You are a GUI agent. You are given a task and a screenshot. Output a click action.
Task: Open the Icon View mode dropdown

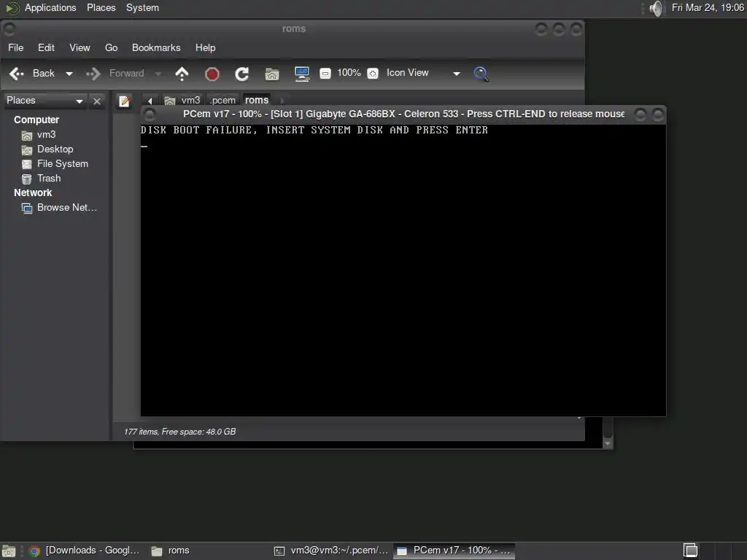[x=423, y=73]
